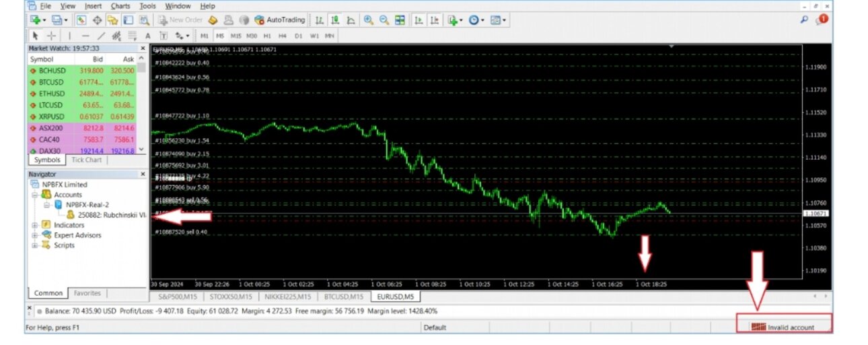Open the Insert menu
The image size is (868, 345).
94,6
